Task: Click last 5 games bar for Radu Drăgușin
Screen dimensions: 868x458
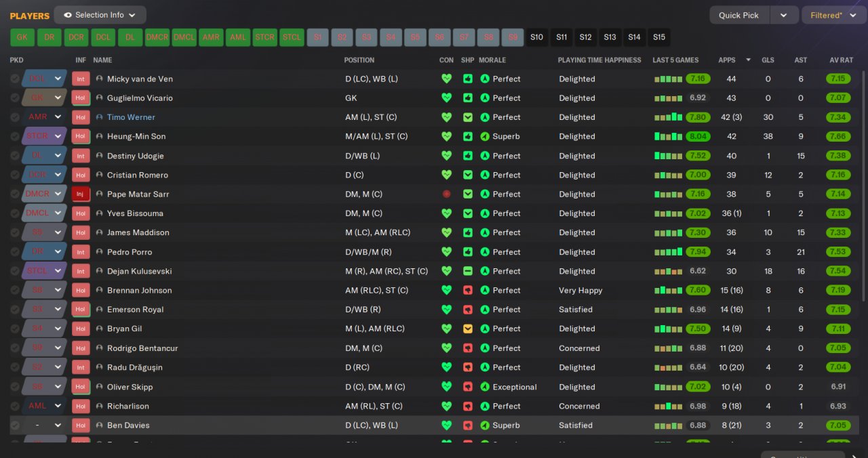Action: [x=668, y=367]
